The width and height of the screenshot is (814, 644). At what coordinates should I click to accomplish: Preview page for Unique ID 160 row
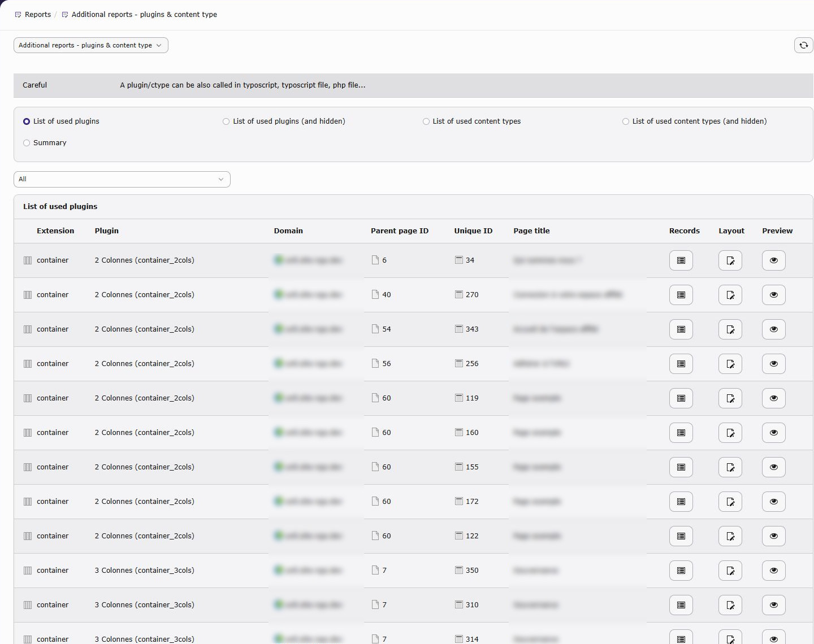coord(774,433)
